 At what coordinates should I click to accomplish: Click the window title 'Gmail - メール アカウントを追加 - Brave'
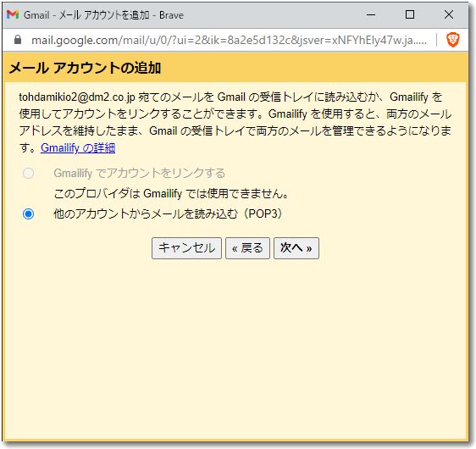pyautogui.click(x=104, y=15)
